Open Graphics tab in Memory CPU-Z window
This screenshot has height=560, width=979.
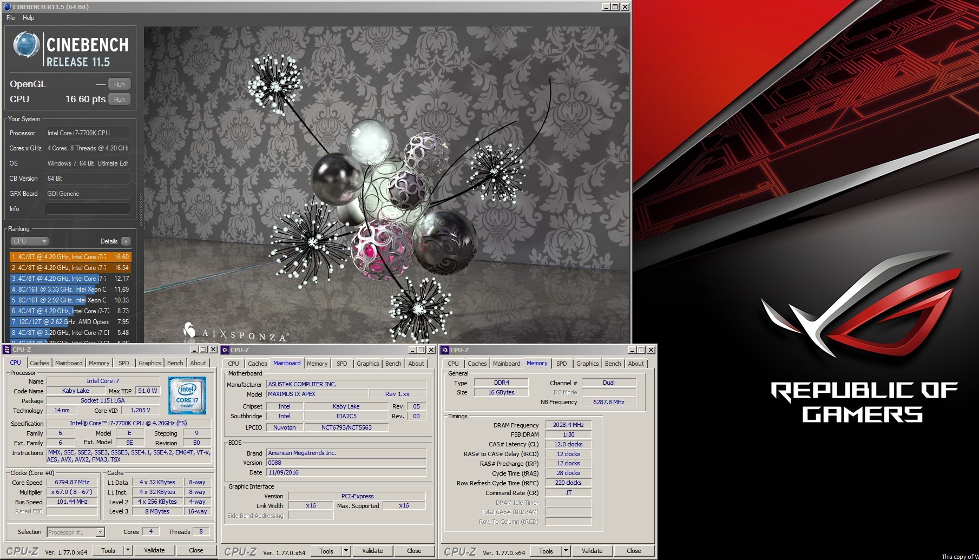coord(588,364)
